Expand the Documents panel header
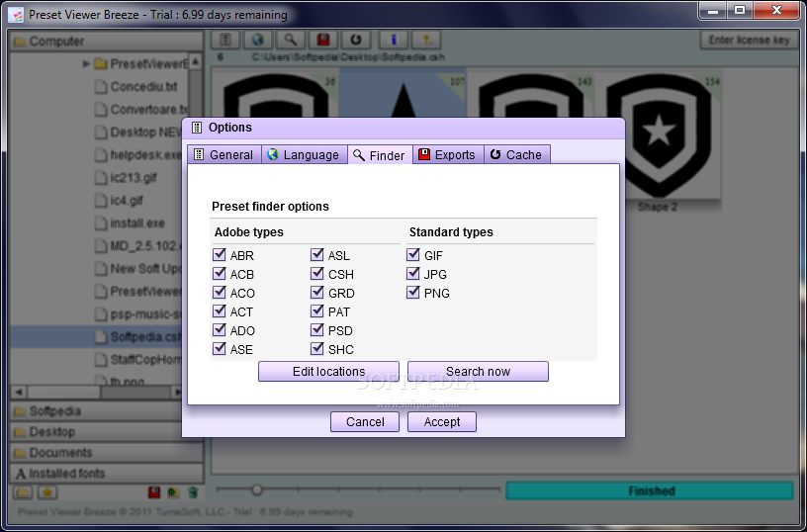This screenshot has height=532, width=807. (x=107, y=453)
